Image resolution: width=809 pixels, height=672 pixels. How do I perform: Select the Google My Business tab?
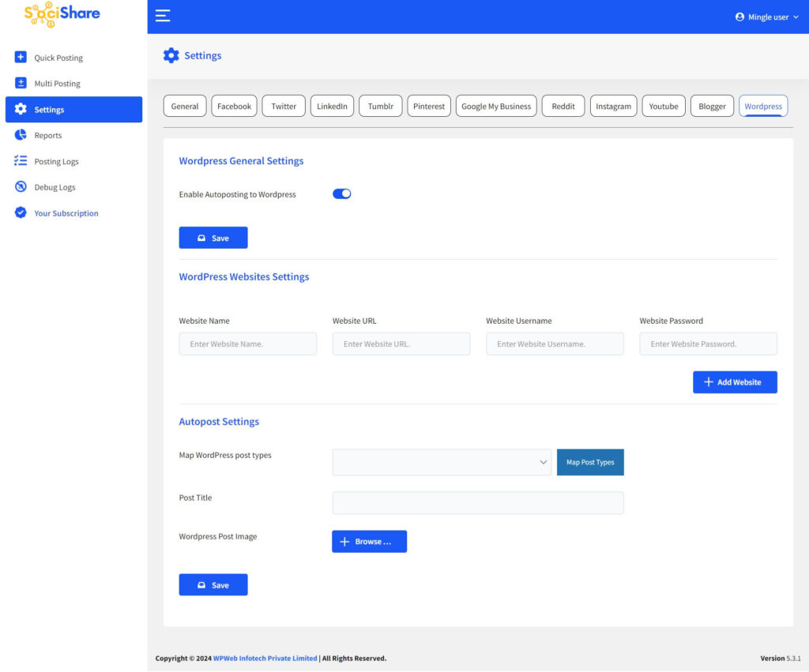click(x=496, y=107)
